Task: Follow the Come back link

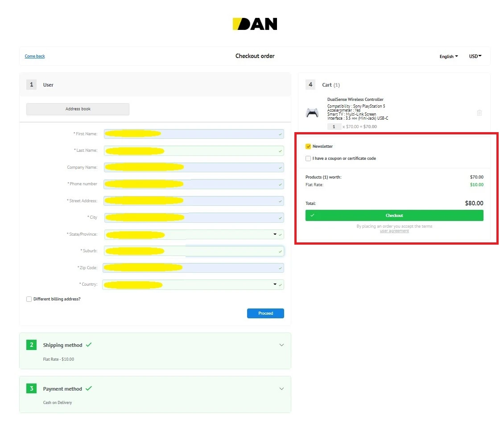Action: click(x=35, y=56)
